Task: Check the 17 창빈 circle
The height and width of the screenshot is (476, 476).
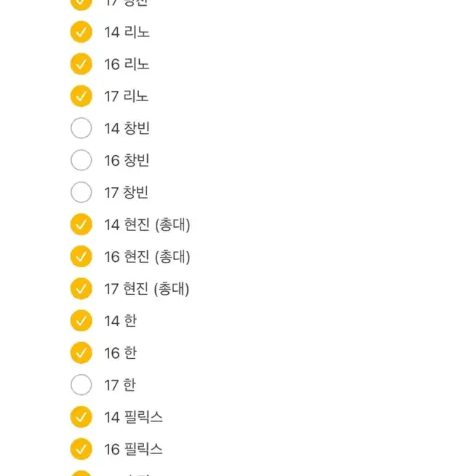Action: [81, 192]
